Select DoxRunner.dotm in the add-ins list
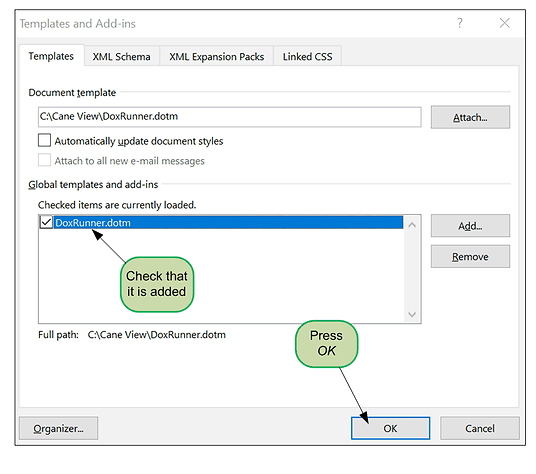 tap(228, 222)
